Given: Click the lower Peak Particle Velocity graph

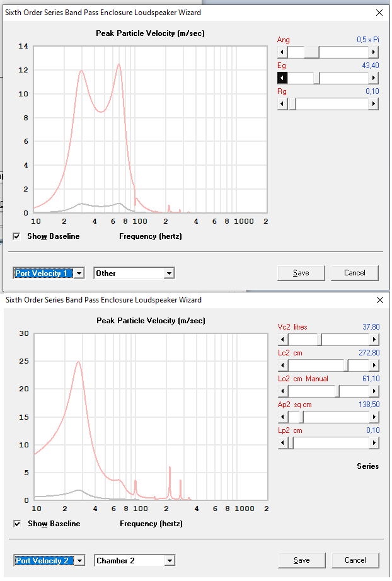Looking at the screenshot, I should 151,417.
